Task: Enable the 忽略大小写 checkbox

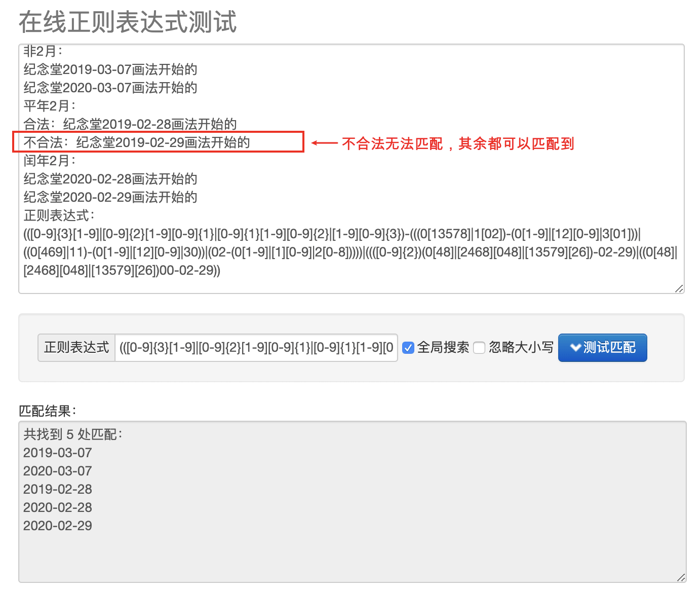Action: 479,348
